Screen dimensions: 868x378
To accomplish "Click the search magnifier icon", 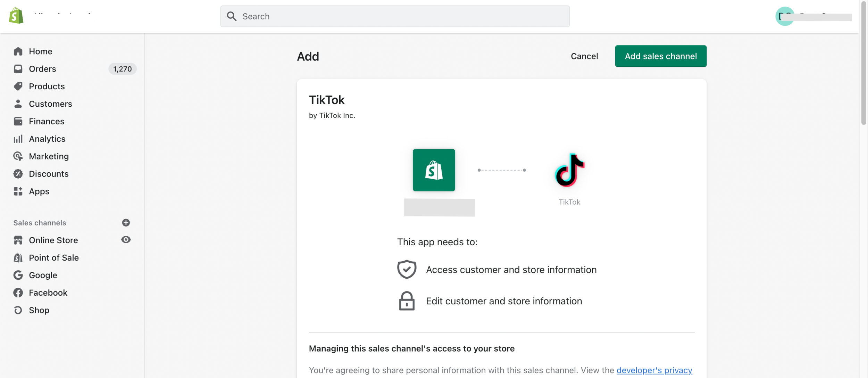I will pos(232,16).
